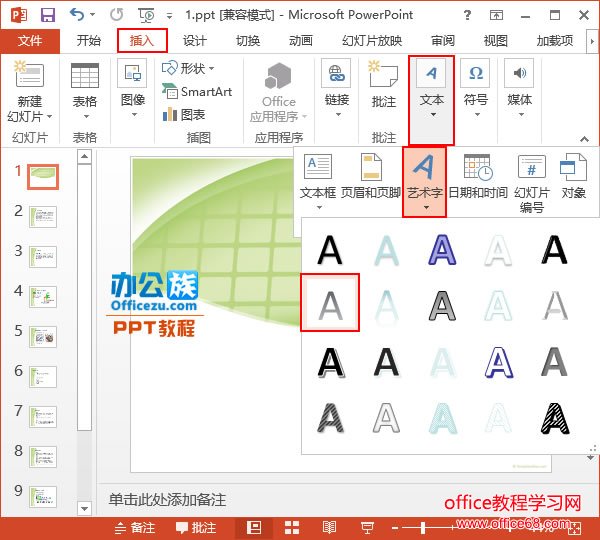The width and height of the screenshot is (600, 540).
Task: Open the 文件 tab
Action: click(x=30, y=41)
